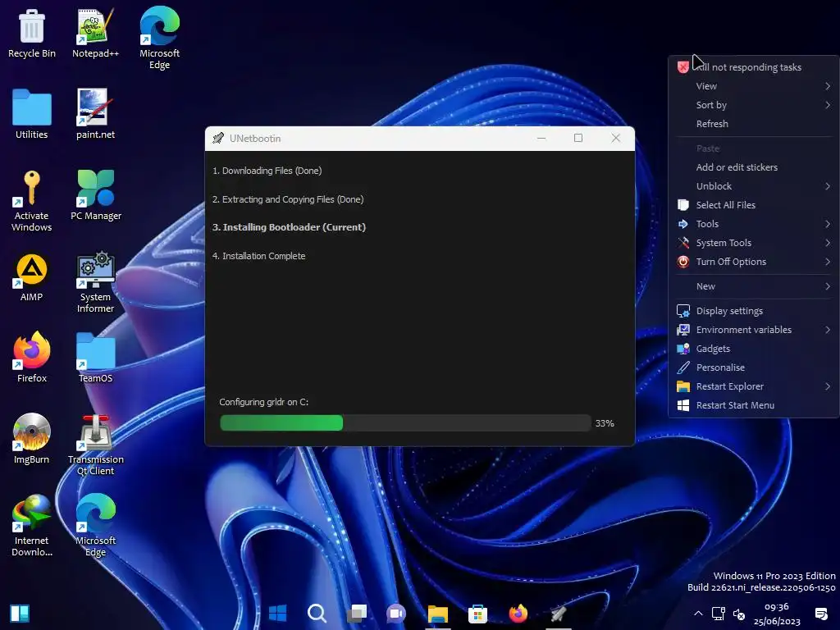Maximize the UNetbootin window
Viewport: 840px width, 630px height.
(578, 138)
